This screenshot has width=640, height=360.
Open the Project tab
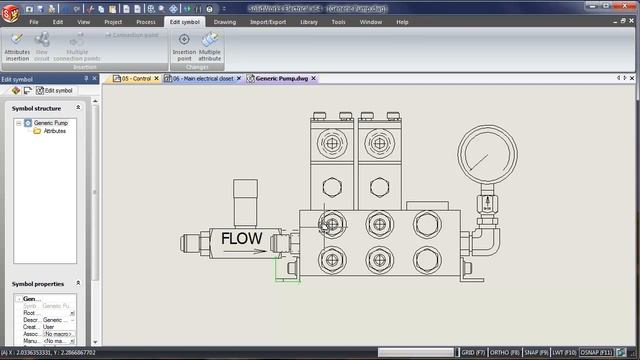pos(113,22)
